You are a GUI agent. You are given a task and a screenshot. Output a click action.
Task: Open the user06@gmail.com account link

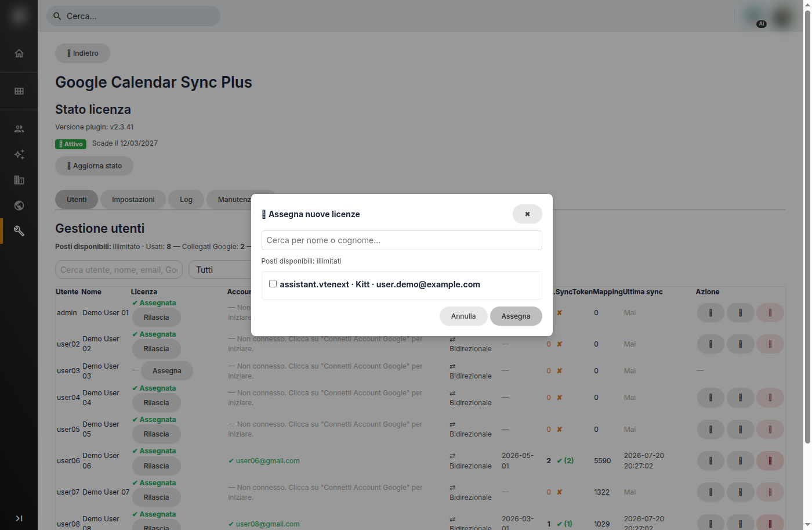268,461
